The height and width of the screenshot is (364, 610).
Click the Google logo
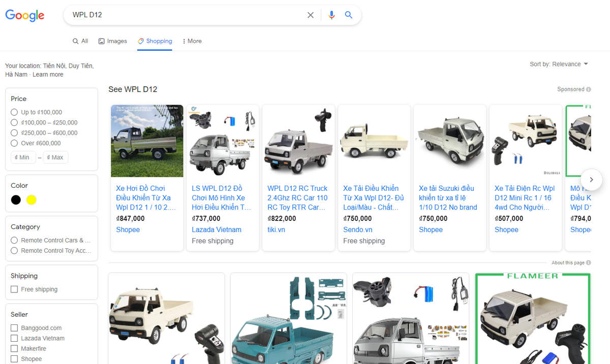(24, 15)
